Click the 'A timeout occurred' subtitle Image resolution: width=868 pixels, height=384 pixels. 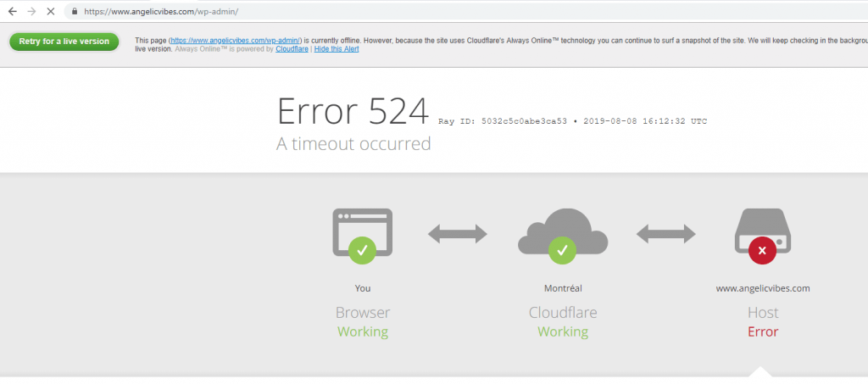353,144
